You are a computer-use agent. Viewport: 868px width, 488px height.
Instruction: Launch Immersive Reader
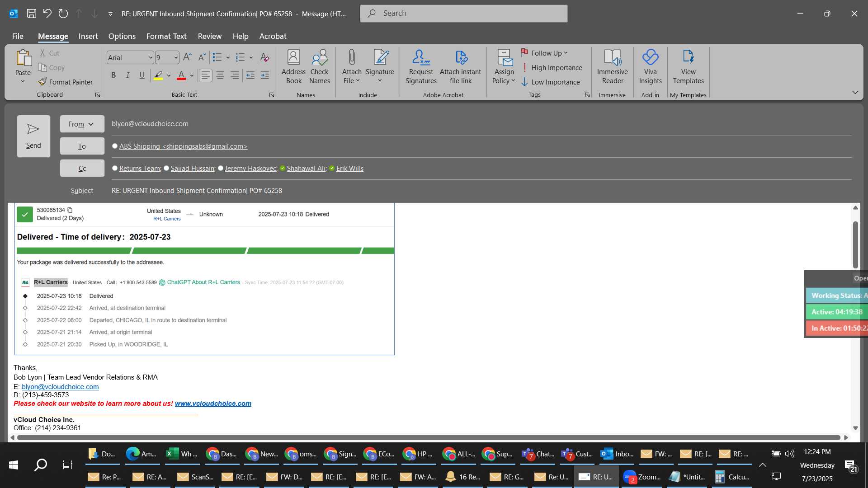[613, 67]
